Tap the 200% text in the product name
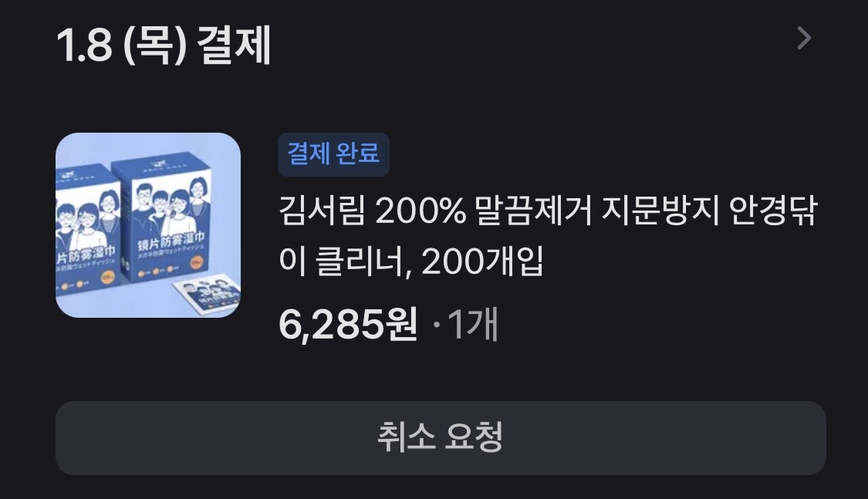 click(x=420, y=211)
